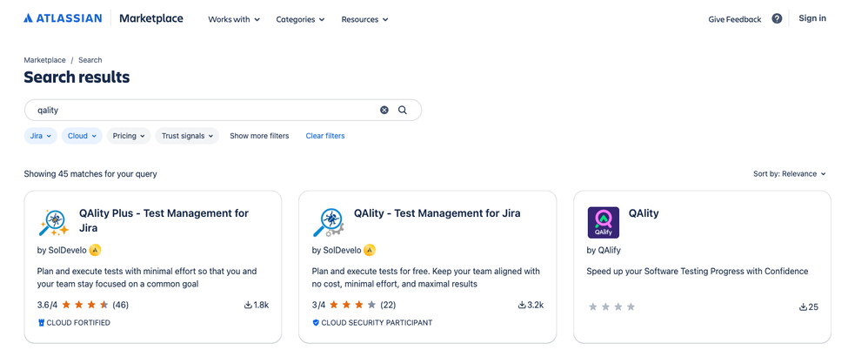Open QAlity - Test Management for Jira title
The height and width of the screenshot is (350, 868).
tap(437, 213)
